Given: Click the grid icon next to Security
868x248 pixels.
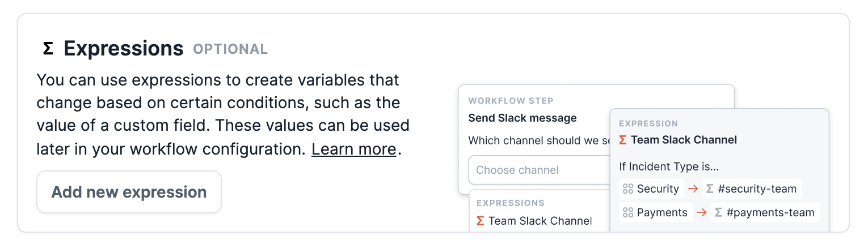Looking at the screenshot, I should [x=628, y=189].
